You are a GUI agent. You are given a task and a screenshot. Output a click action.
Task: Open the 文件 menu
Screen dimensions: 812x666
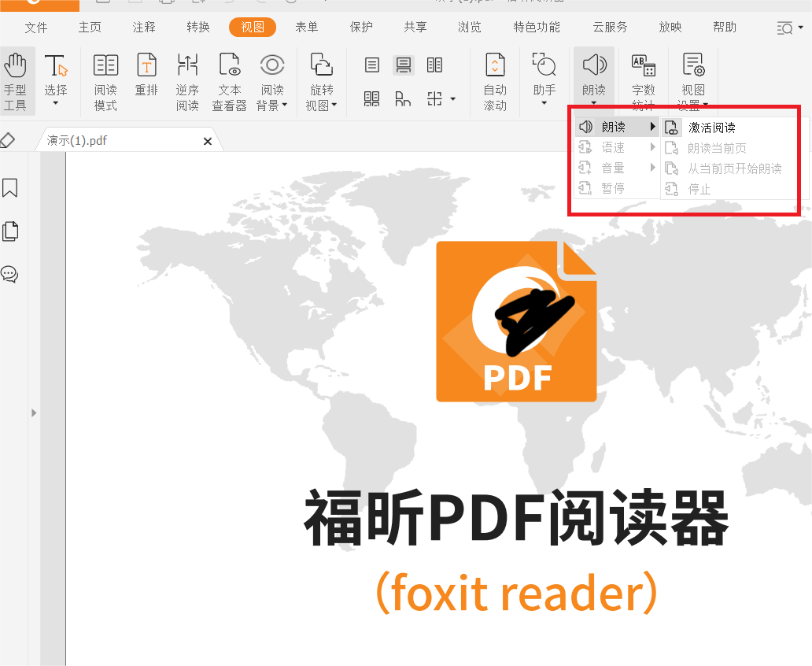pos(36,27)
